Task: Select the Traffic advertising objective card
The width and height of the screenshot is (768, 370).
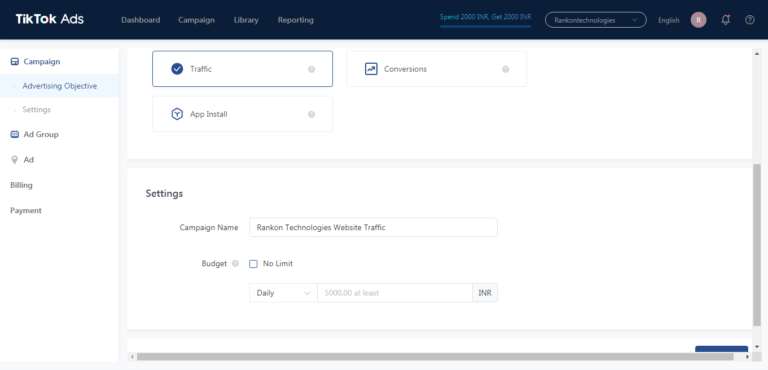Action: tap(242, 69)
